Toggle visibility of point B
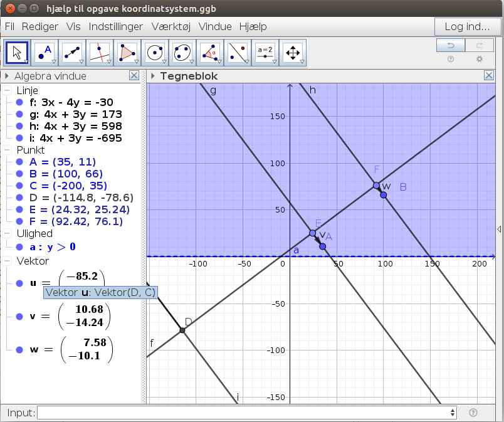This screenshot has width=504, height=422. tap(19, 174)
